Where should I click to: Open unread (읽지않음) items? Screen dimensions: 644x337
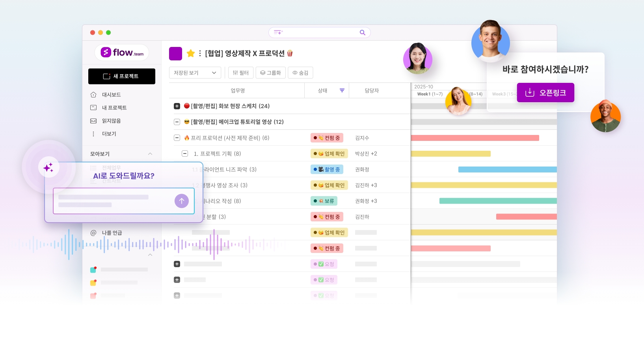pyautogui.click(x=111, y=121)
